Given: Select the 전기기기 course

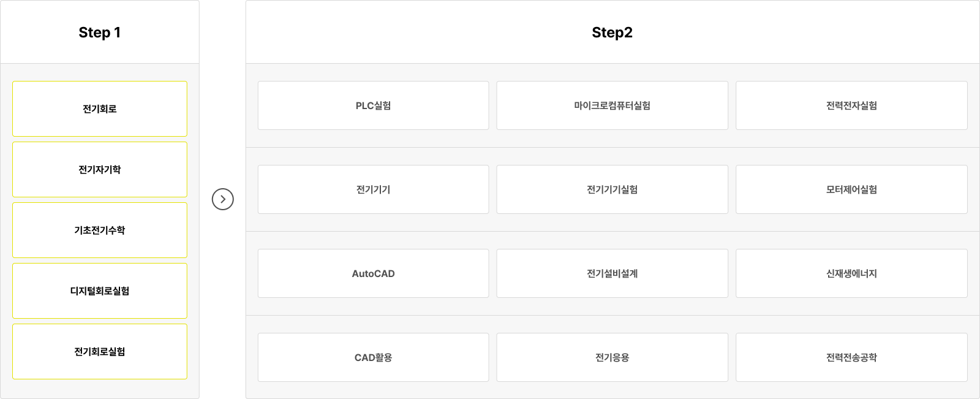Looking at the screenshot, I should pyautogui.click(x=373, y=189).
